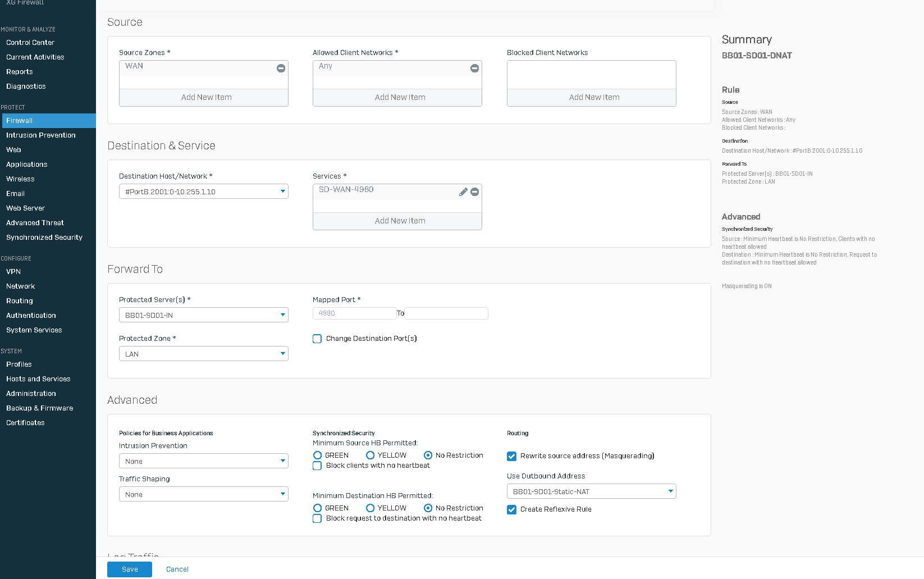Viewport: 924px width, 579px height.
Task: Uncheck Rewrite source address (Masquerading)
Action: (511, 456)
